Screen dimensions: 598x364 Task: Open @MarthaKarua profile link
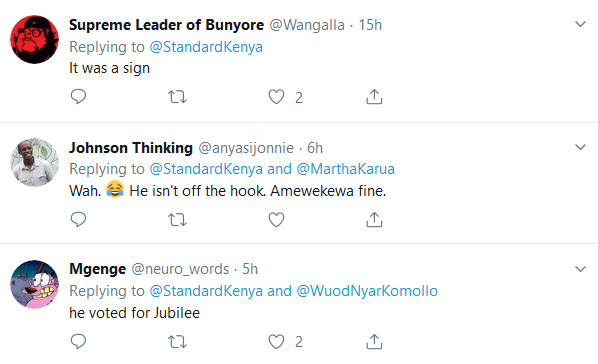point(346,169)
